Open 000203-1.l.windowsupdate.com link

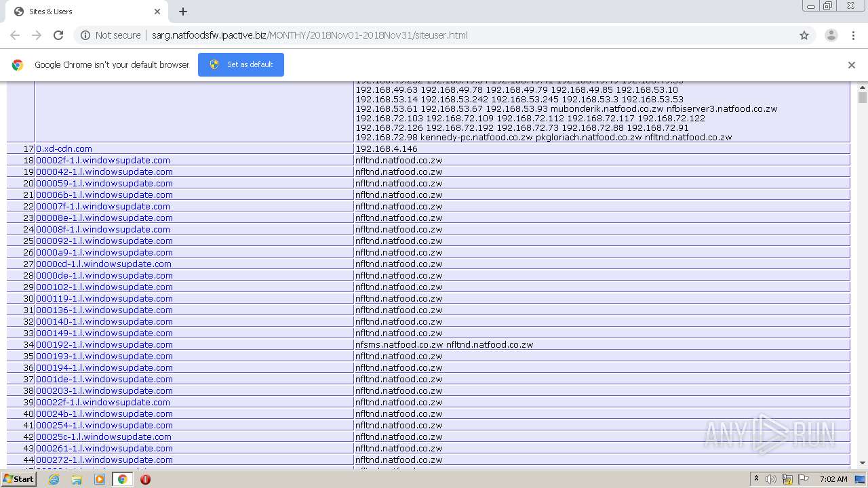[104, 390]
